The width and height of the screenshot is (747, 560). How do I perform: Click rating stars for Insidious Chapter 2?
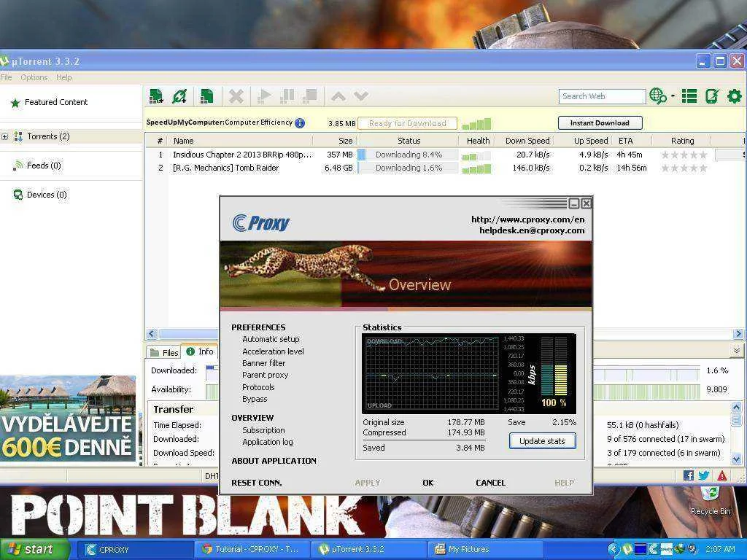click(684, 155)
